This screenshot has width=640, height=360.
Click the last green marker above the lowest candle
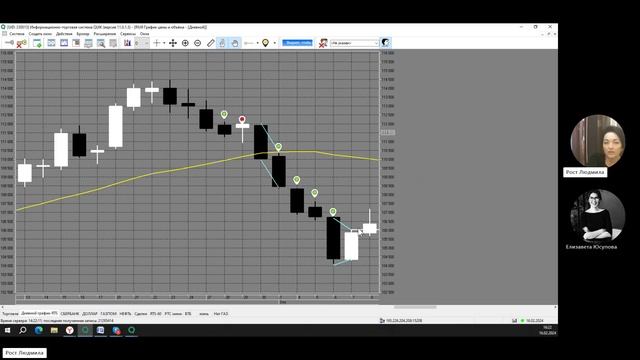pyautogui.click(x=333, y=212)
